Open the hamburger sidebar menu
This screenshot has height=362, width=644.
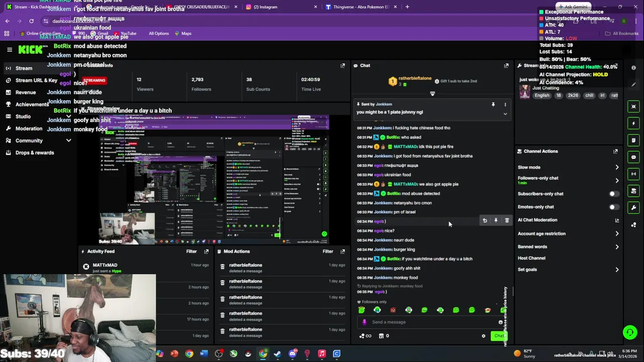point(10,49)
